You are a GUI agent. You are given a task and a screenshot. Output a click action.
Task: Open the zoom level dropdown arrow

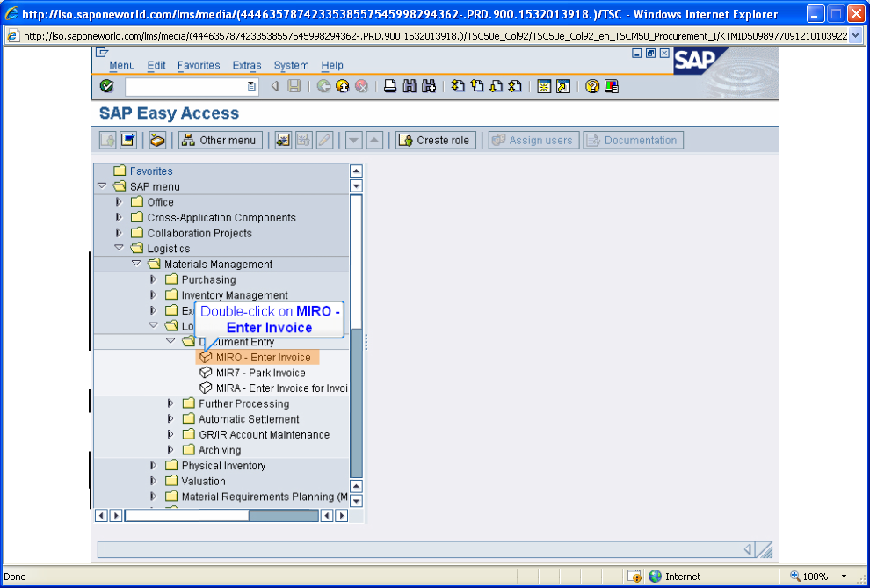(845, 577)
